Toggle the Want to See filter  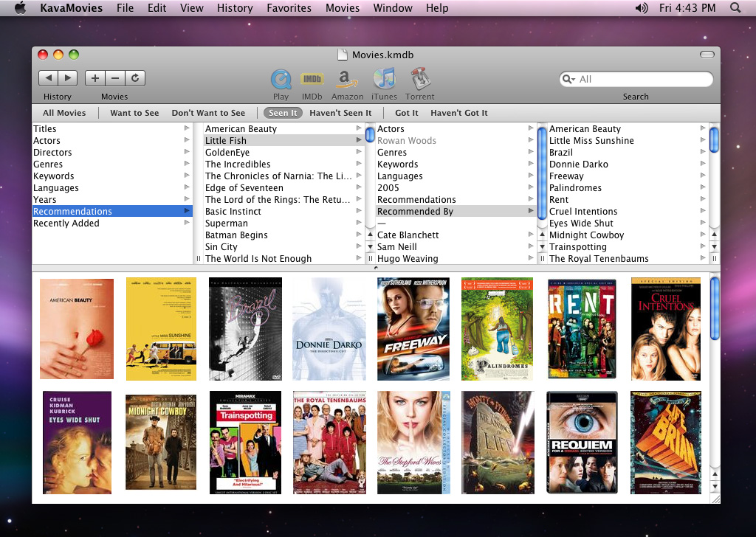point(134,113)
